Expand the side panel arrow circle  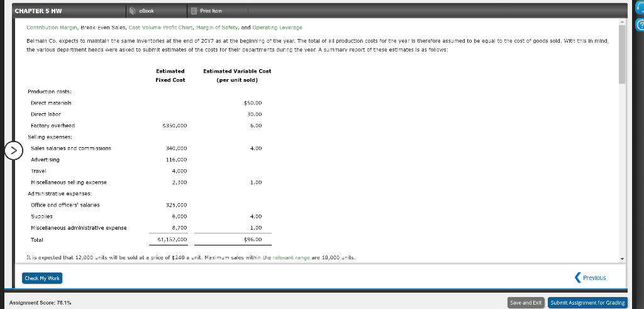(x=14, y=150)
